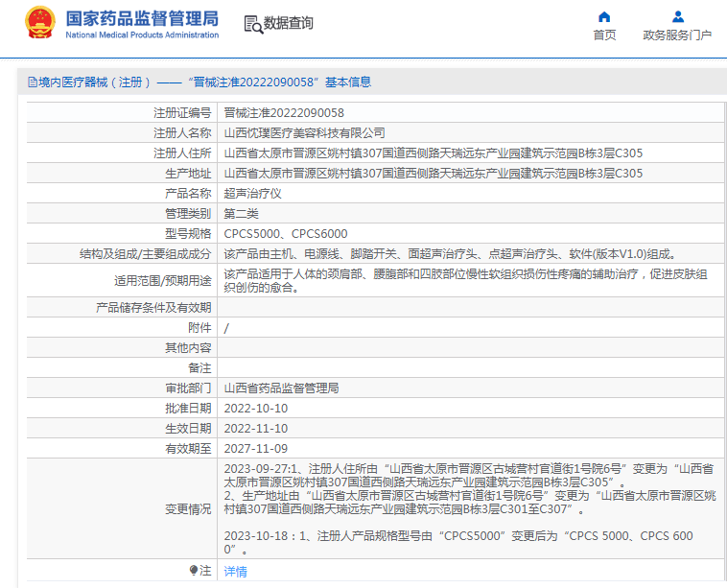
Task: Click the 型号规格 label
Action: point(188,234)
